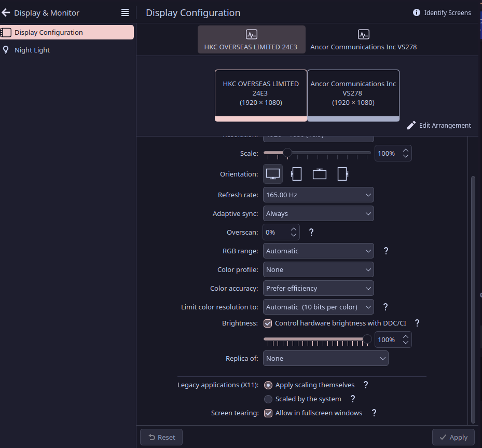Decrease Overscan value with down arrow

click(294, 235)
